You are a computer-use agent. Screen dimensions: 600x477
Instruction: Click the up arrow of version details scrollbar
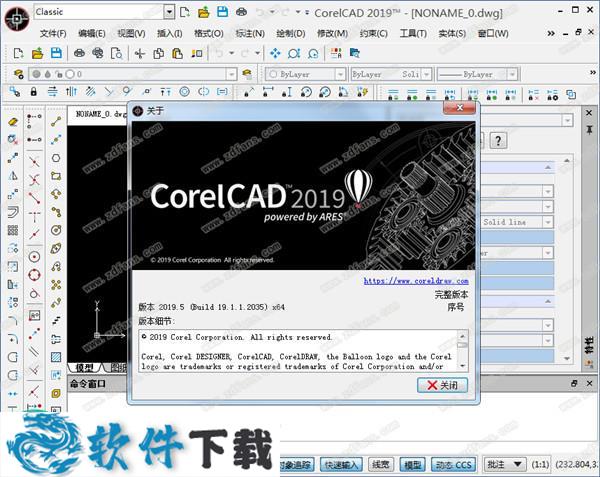tap(463, 336)
